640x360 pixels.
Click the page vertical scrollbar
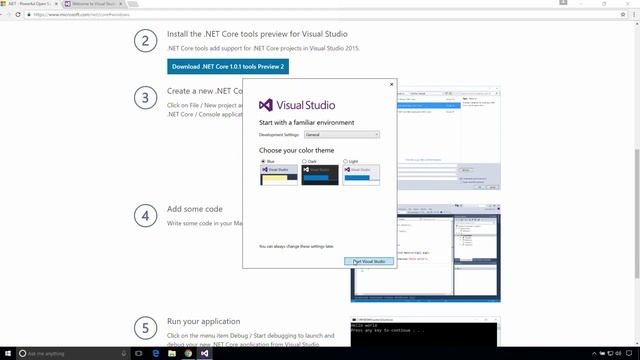click(x=637, y=213)
